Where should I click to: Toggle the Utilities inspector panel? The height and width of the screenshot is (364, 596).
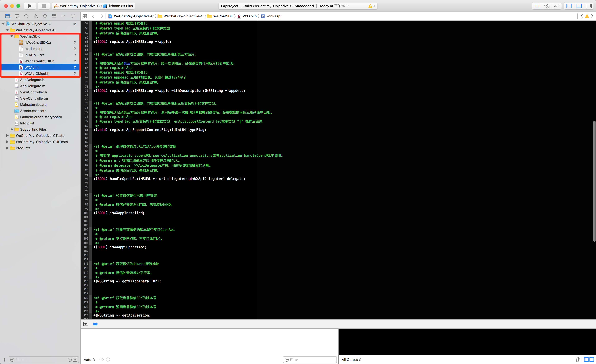589,6
